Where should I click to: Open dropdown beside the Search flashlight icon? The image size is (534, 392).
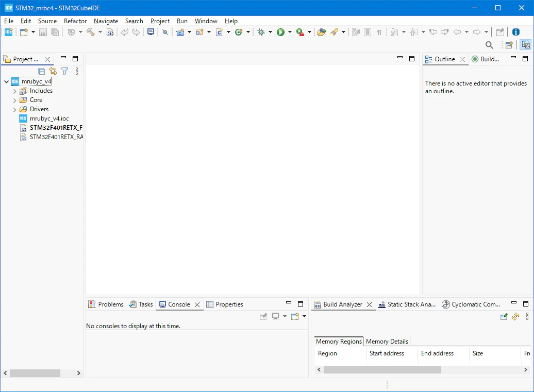pos(343,32)
